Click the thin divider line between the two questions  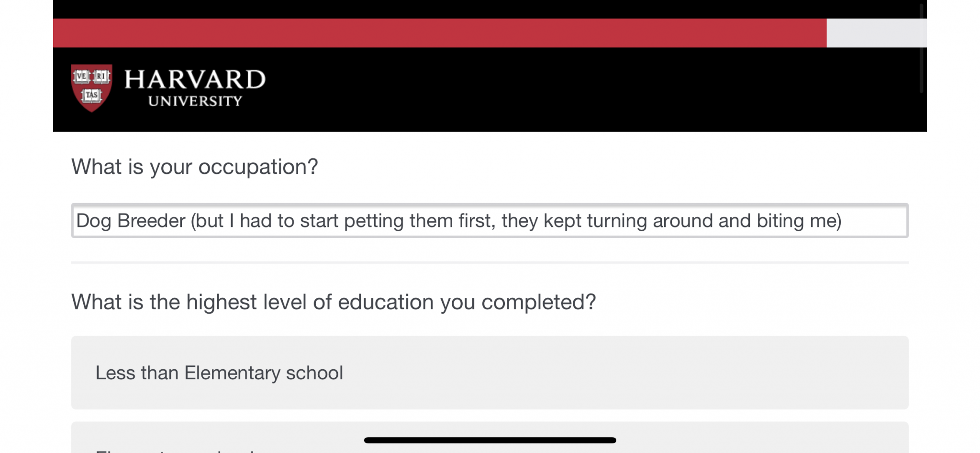(x=490, y=262)
